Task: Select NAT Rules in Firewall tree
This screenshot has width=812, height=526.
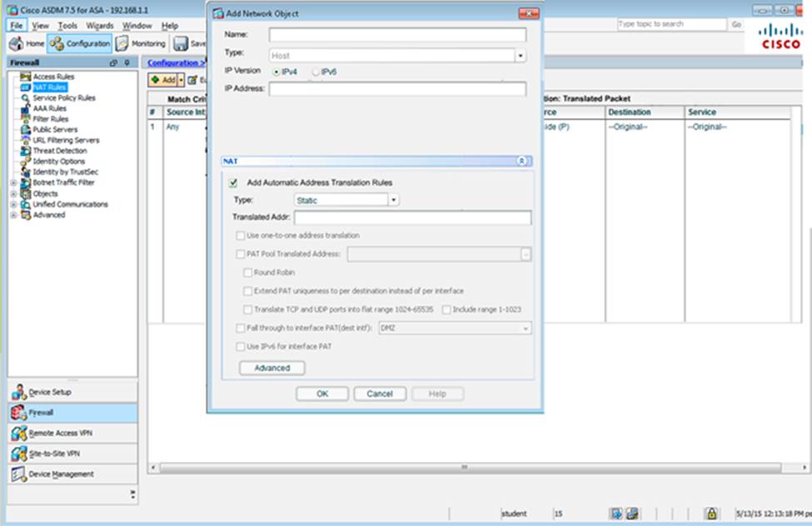Action: point(49,87)
